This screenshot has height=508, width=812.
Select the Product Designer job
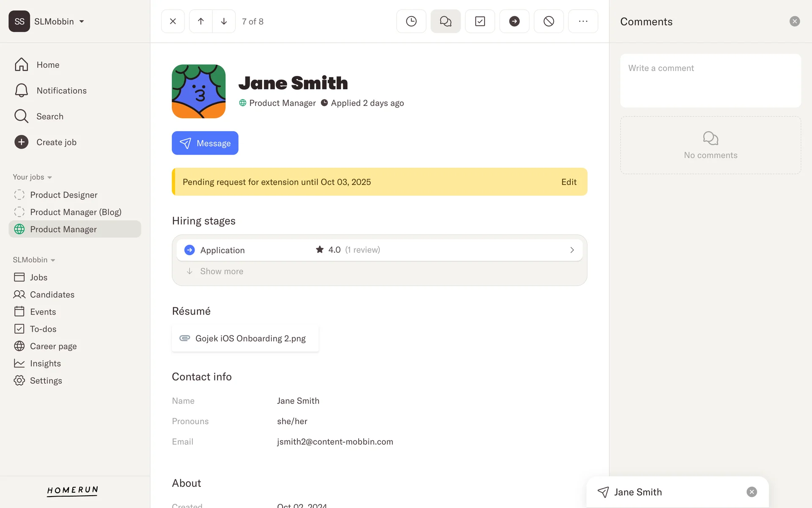tap(63, 195)
